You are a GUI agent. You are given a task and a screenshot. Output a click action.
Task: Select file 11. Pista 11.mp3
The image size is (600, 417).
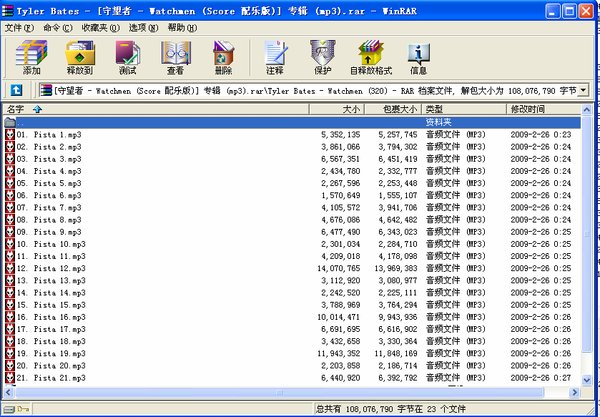(x=51, y=256)
